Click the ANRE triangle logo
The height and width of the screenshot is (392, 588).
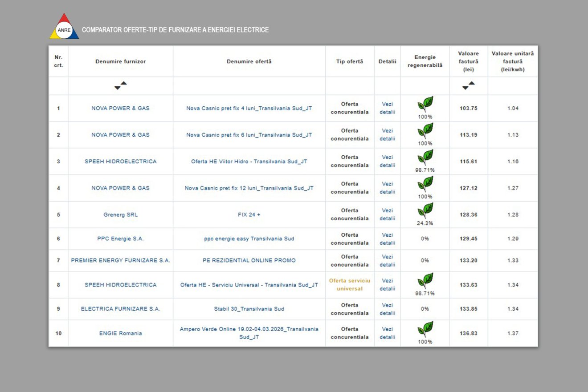tap(64, 28)
